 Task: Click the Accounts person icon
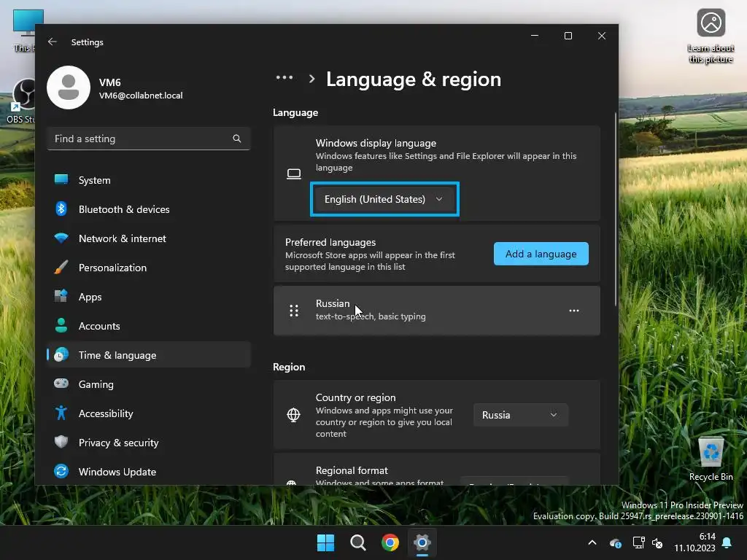click(61, 325)
